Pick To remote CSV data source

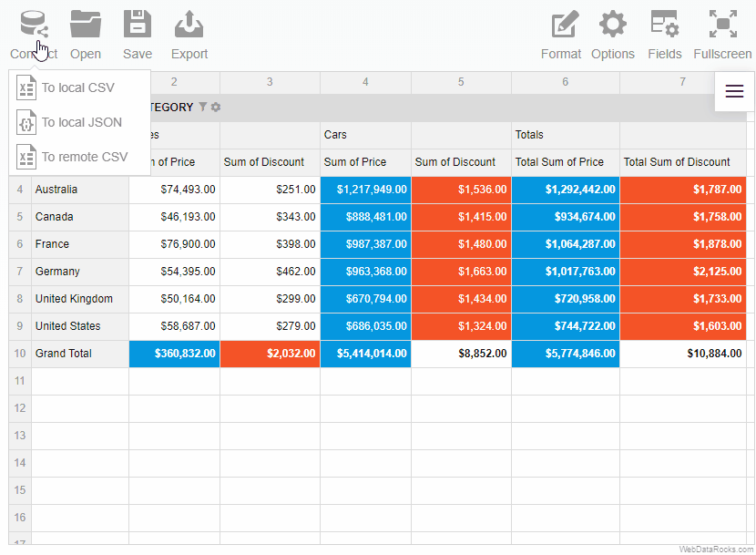tap(84, 157)
